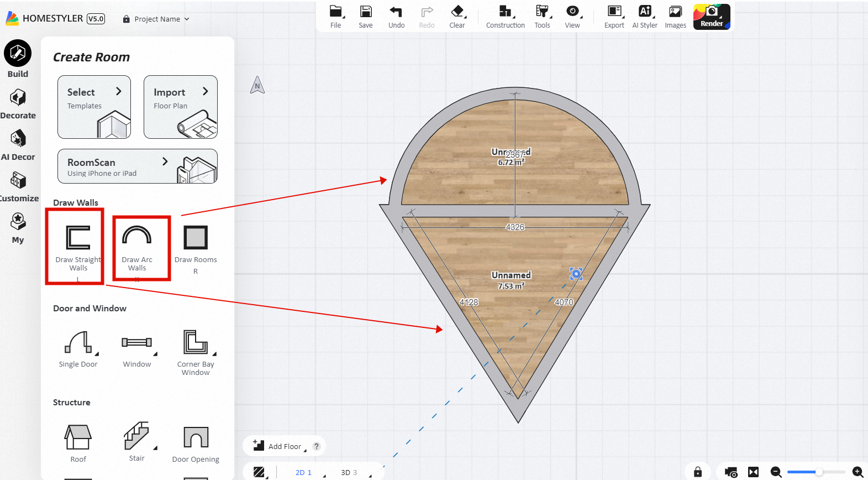Expand Stair variants arrow

(x=155, y=448)
